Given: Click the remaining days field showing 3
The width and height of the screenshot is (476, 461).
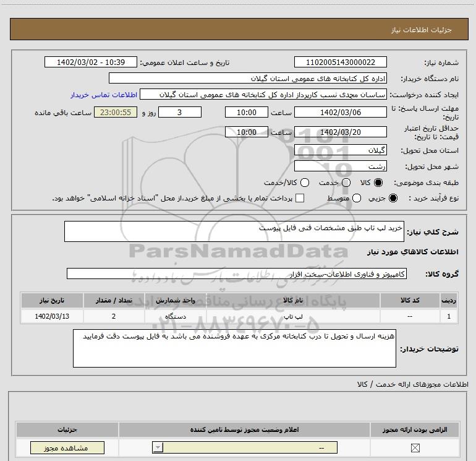Looking at the screenshot, I should [180, 113].
